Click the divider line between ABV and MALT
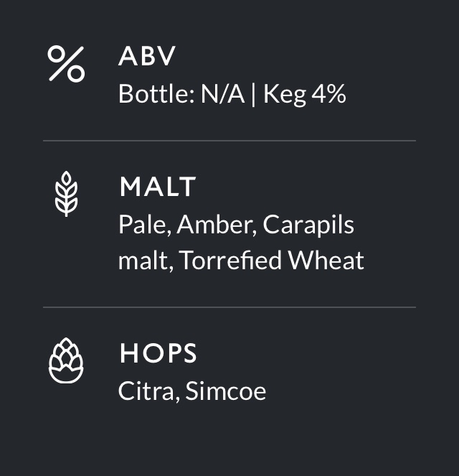Viewport: 459px width, 476px height. [229, 141]
